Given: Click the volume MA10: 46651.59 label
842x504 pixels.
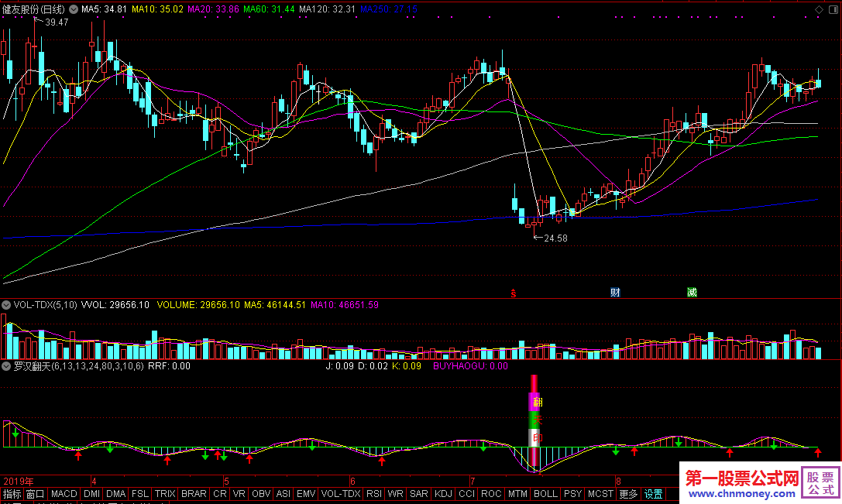Looking at the screenshot, I should tap(345, 305).
